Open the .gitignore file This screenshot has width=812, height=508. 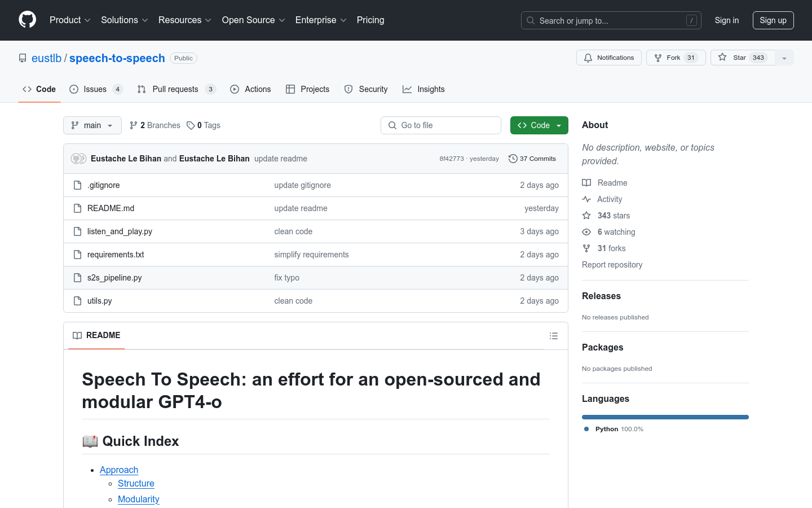pyautogui.click(x=104, y=185)
